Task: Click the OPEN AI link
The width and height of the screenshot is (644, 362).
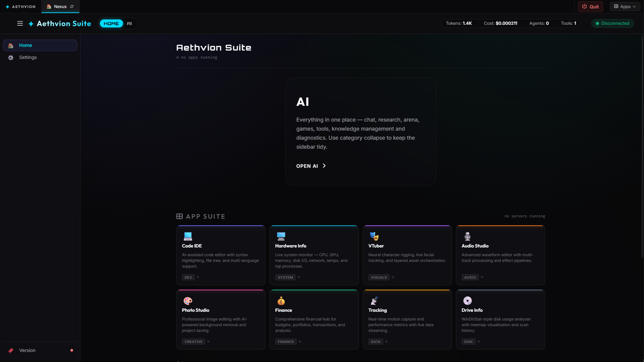Action: click(307, 166)
